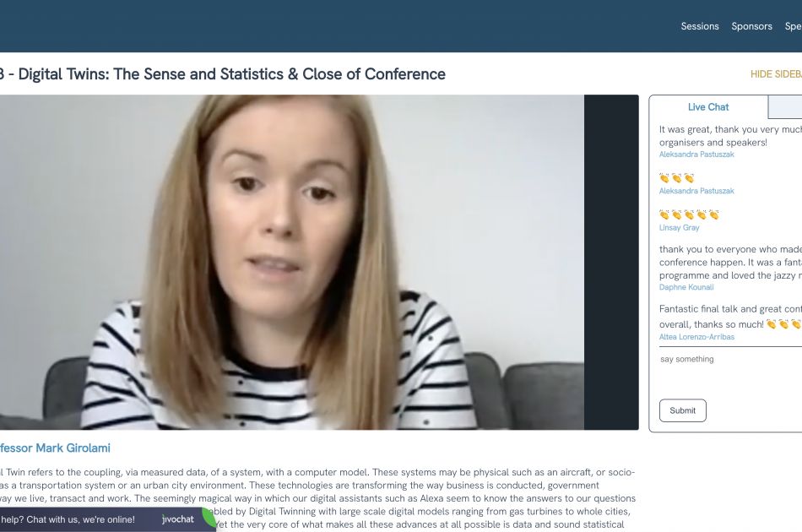Open Professor Mark Girolami speaker link
The image size is (802, 532).
[55, 448]
